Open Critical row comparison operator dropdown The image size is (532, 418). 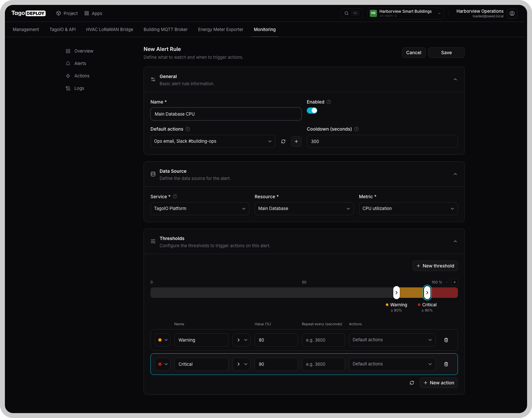242,364
